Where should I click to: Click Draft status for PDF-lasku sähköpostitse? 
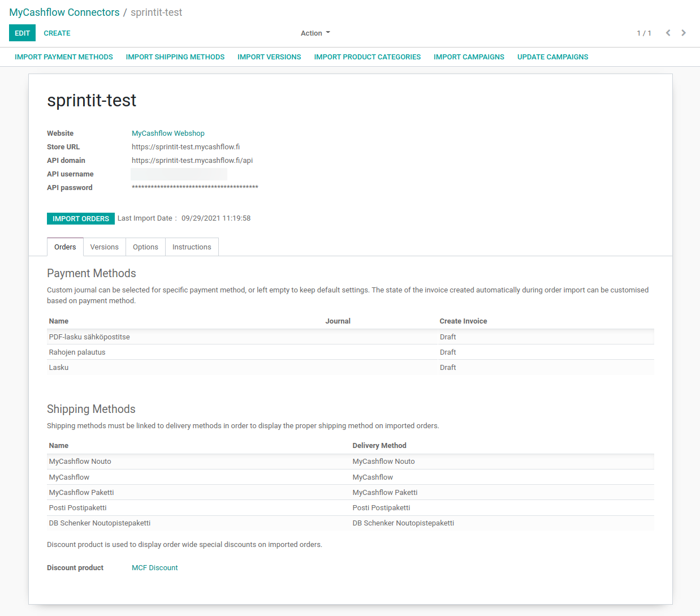pos(448,337)
